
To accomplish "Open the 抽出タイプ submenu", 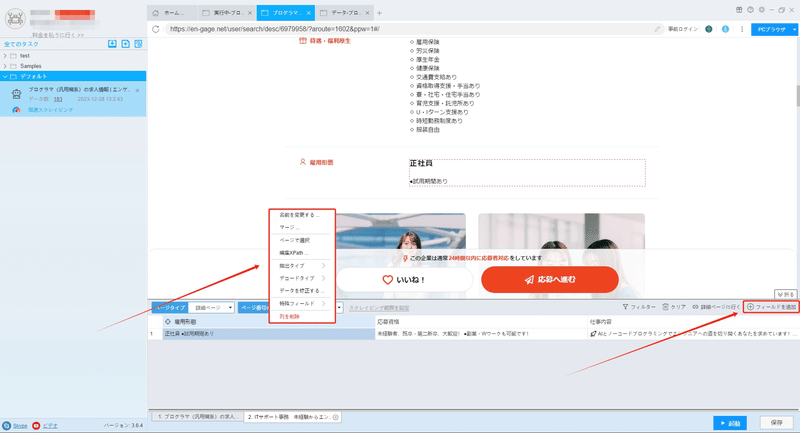I will (x=301, y=266).
